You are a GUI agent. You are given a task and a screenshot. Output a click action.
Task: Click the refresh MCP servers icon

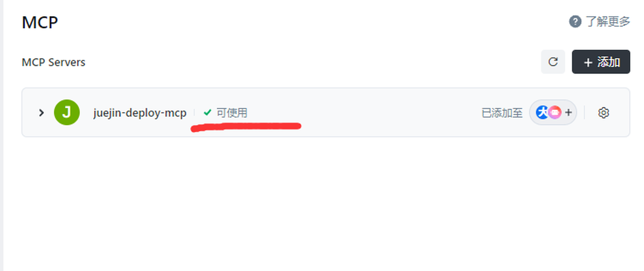click(553, 62)
